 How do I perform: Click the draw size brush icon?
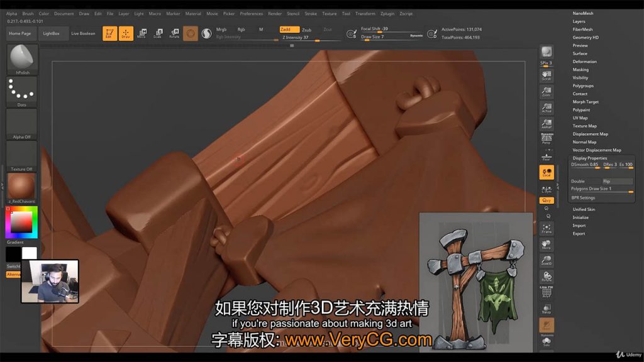pyautogui.click(x=432, y=34)
